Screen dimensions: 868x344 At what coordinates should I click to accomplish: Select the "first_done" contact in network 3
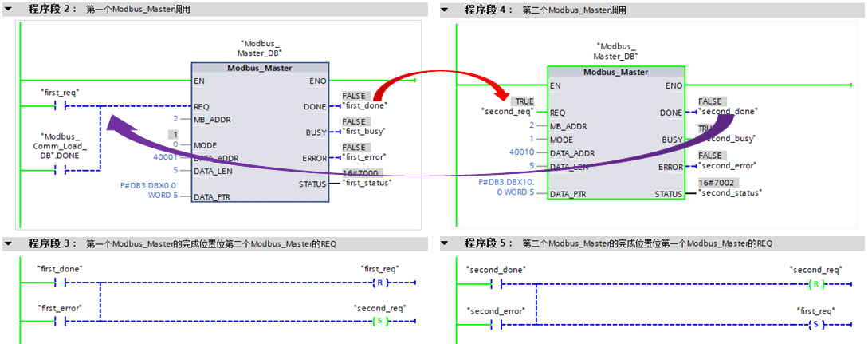point(61,283)
